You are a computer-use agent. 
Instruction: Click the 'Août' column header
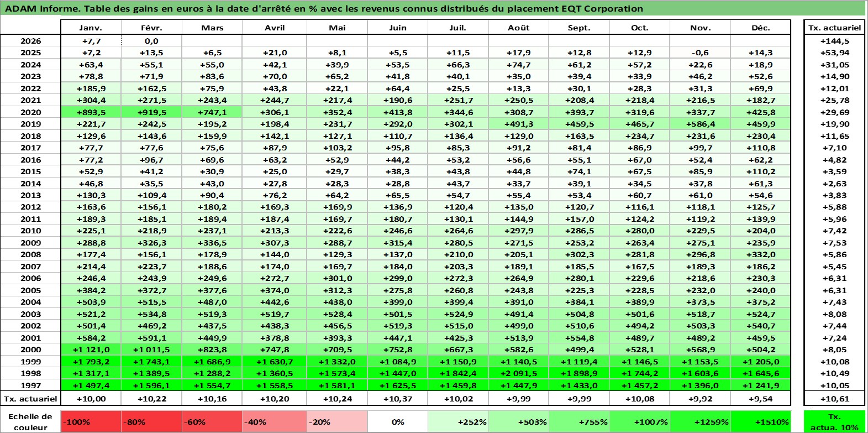click(x=518, y=28)
